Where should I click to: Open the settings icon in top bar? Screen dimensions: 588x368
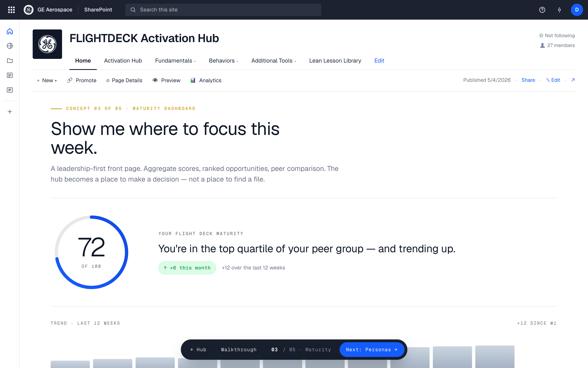pyautogui.click(x=559, y=10)
